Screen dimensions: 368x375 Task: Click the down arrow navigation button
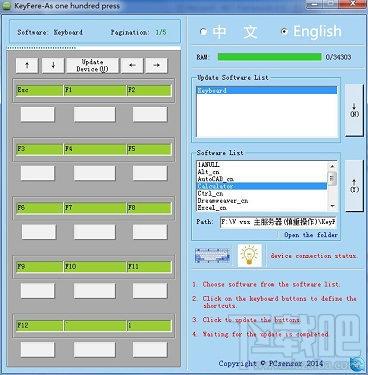pyautogui.click(x=53, y=65)
